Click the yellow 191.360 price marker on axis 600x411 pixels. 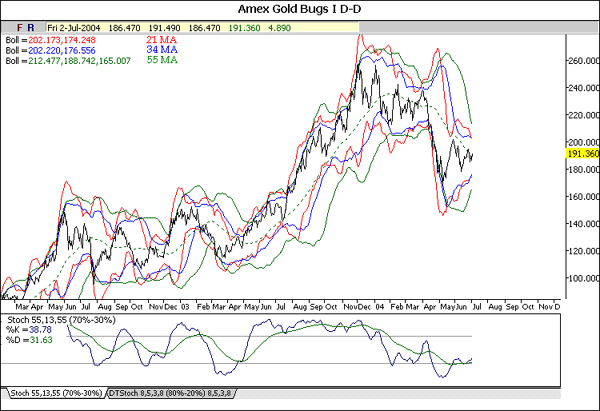click(583, 153)
